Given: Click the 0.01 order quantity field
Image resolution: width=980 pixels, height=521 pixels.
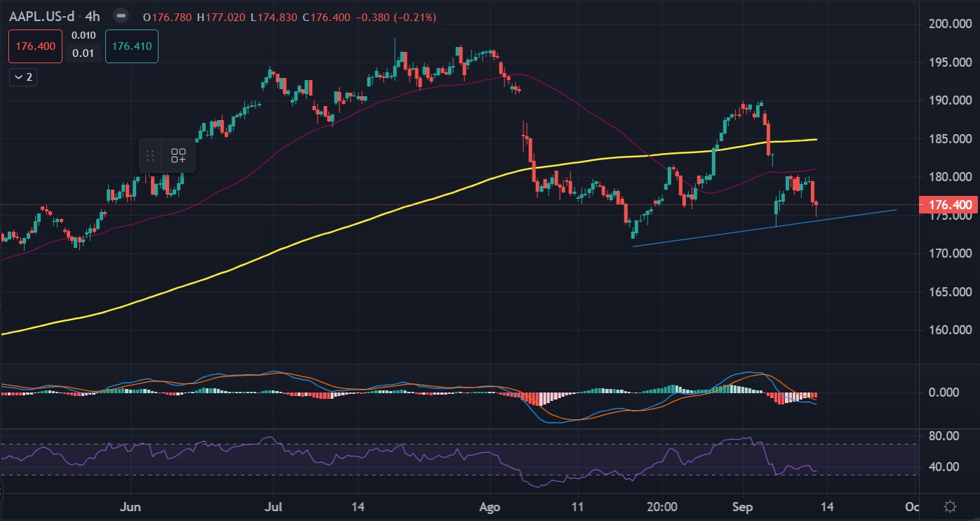Looking at the screenshot, I should pyautogui.click(x=83, y=53).
